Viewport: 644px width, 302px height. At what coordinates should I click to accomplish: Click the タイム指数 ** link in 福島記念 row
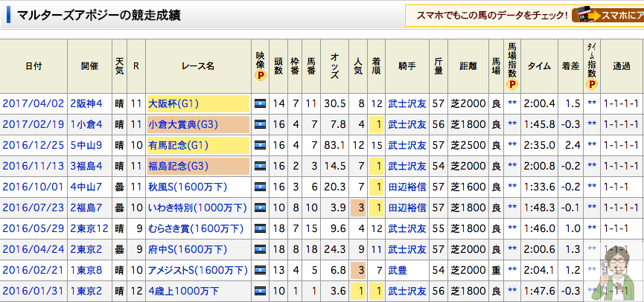pos(591,166)
